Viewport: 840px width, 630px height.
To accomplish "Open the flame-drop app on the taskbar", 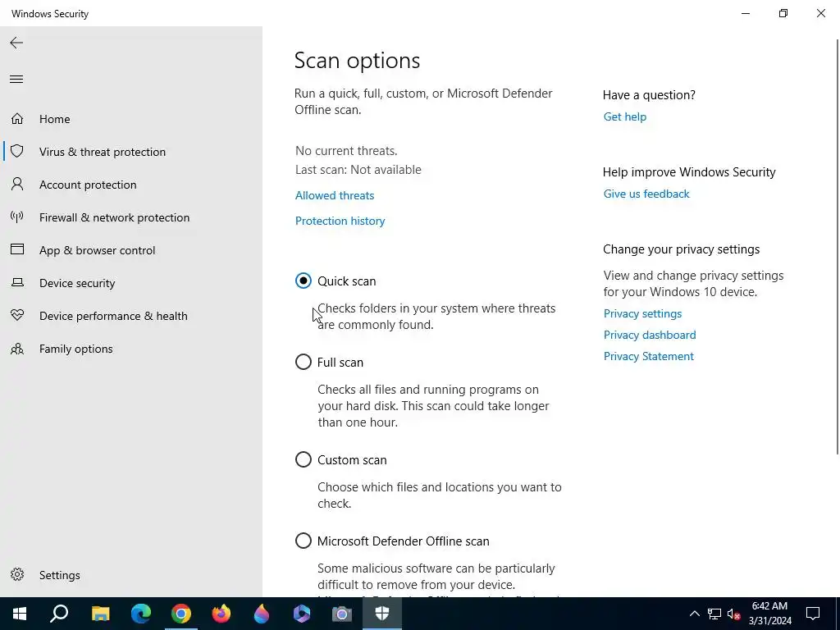I will (262, 614).
